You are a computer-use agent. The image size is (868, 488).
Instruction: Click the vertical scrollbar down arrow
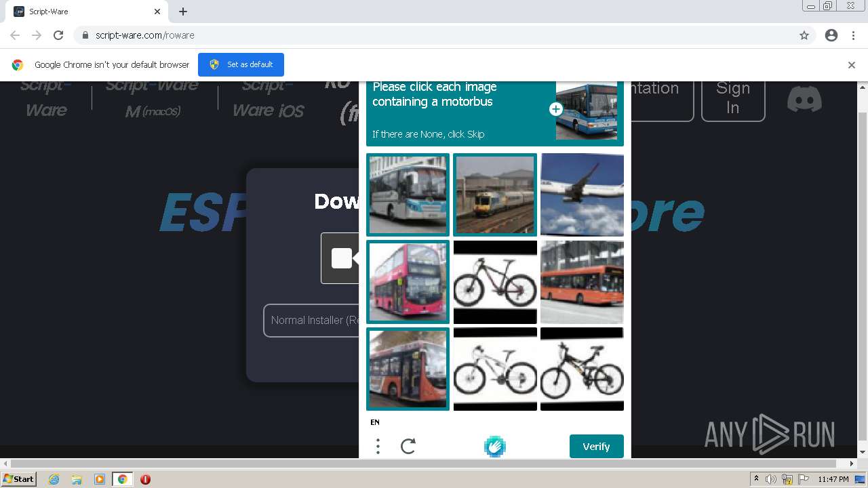click(863, 452)
